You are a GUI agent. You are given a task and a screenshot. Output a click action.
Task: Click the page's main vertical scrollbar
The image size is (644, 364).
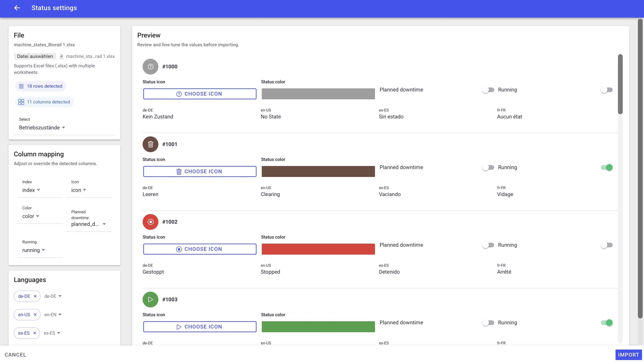pos(640,168)
